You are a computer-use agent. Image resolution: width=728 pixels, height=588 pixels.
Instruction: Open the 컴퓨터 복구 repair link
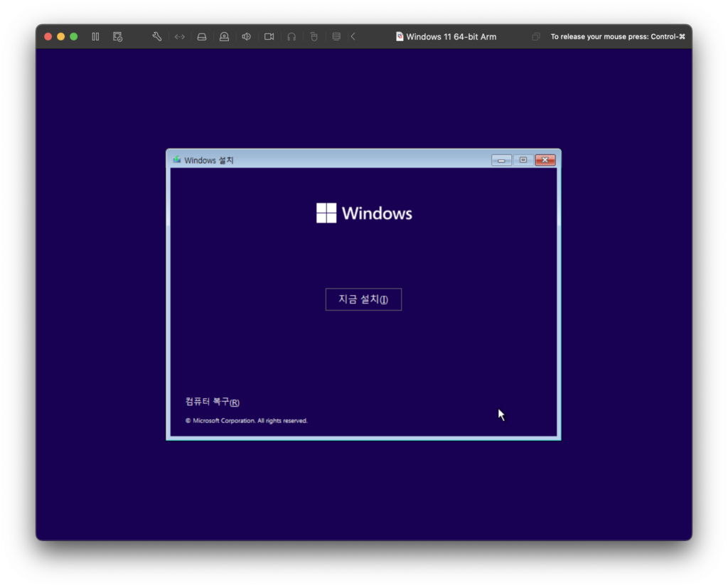[212, 402]
